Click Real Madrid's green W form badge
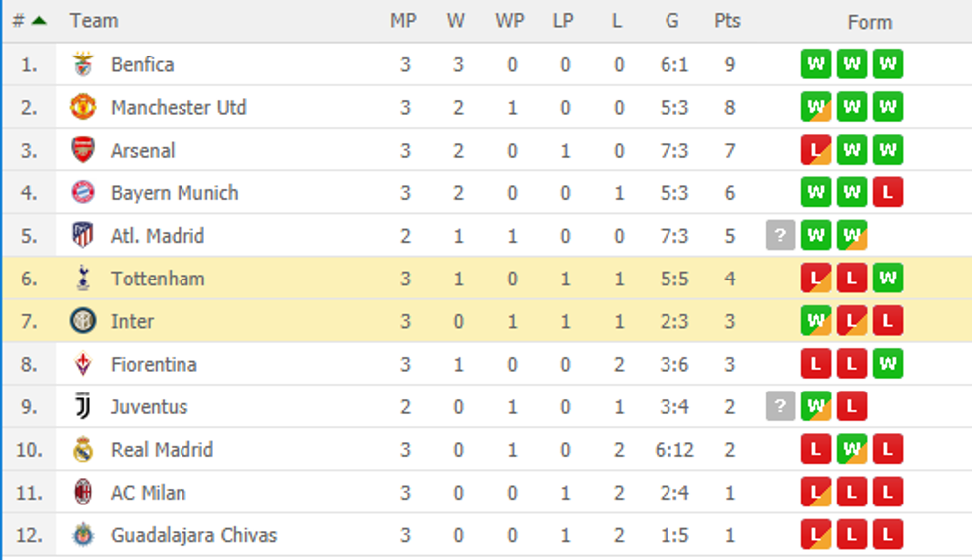 click(x=851, y=450)
